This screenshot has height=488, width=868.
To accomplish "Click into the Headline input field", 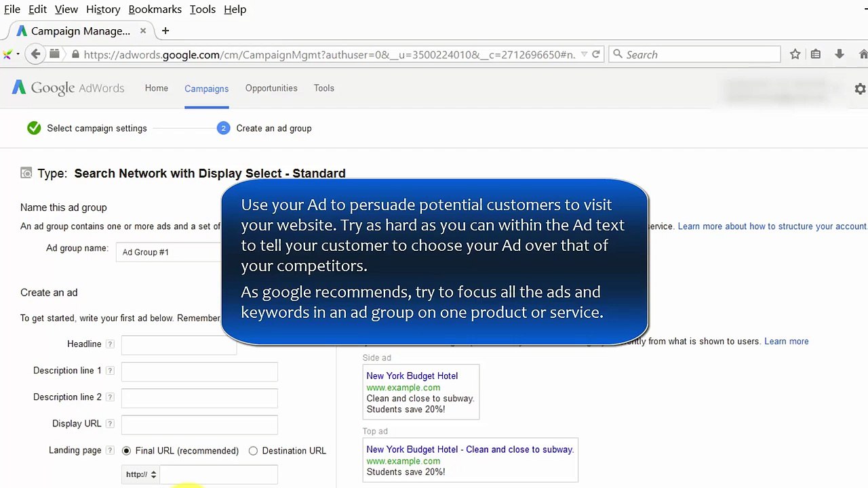I will pyautogui.click(x=179, y=344).
